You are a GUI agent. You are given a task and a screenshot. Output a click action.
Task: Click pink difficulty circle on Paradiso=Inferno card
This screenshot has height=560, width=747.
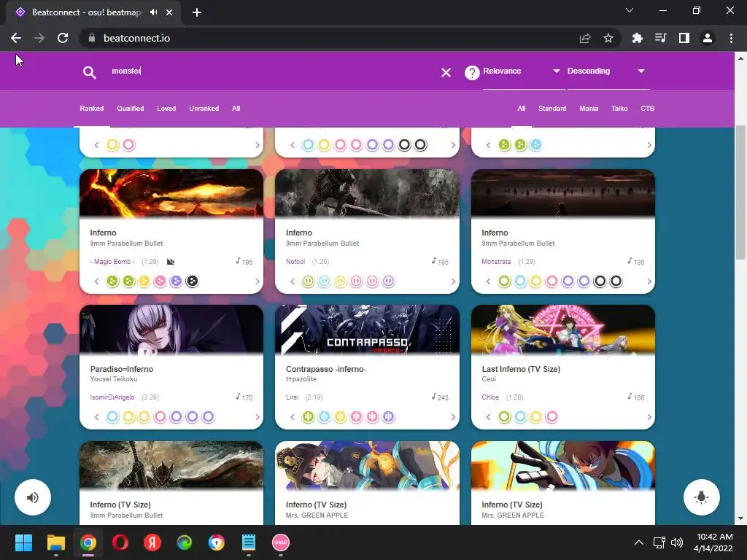pyautogui.click(x=160, y=417)
